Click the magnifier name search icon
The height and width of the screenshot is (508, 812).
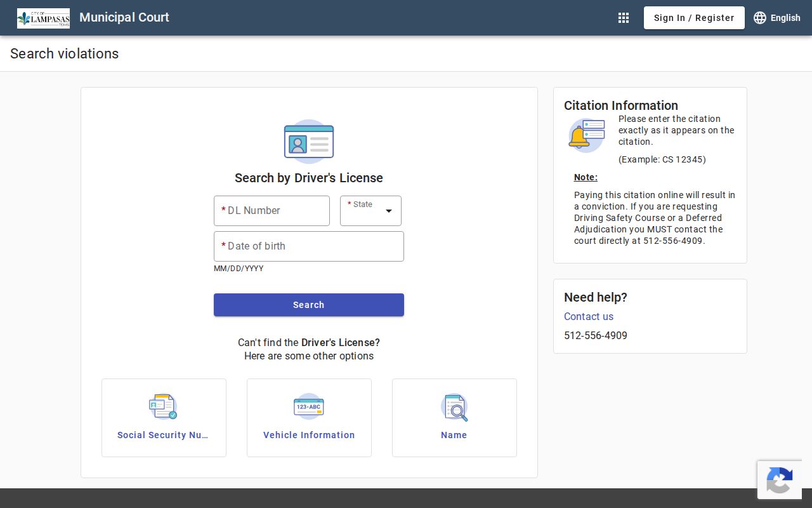coord(454,407)
